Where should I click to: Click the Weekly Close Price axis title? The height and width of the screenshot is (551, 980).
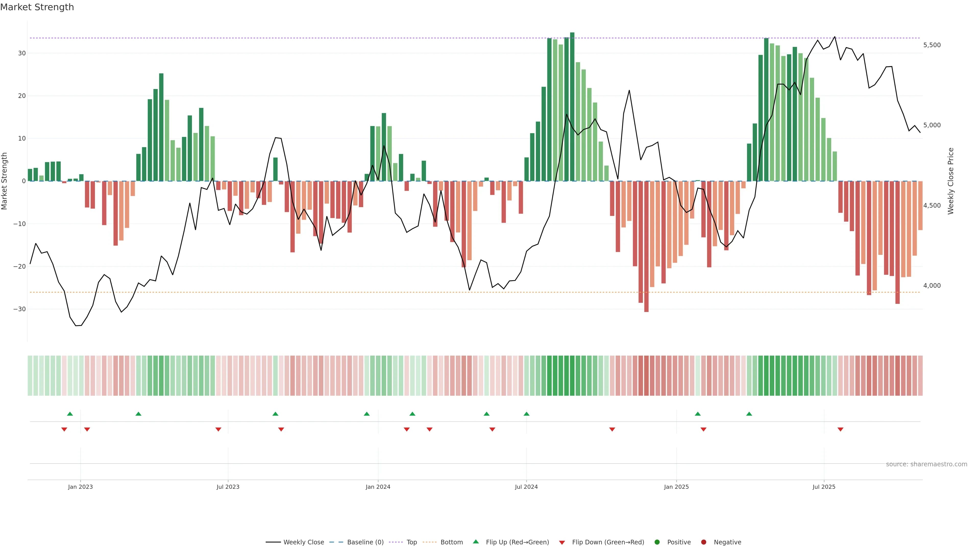click(x=951, y=181)
